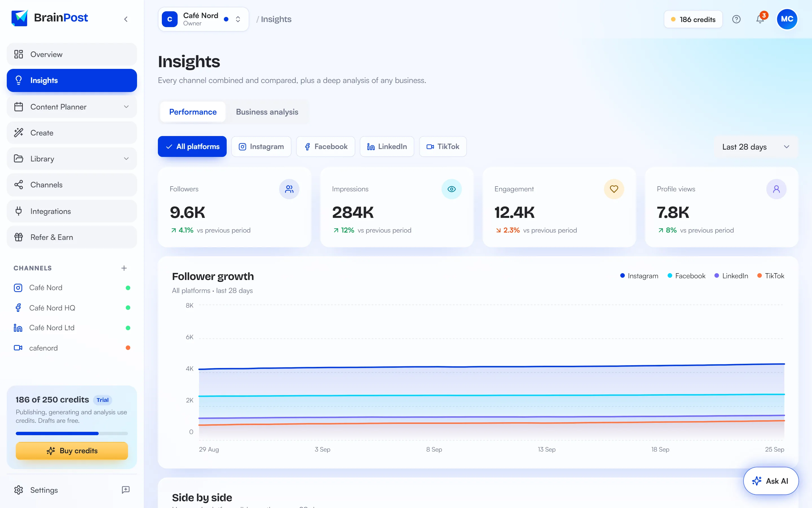
Task: Click the 7.8K profile views value
Action: (x=673, y=212)
